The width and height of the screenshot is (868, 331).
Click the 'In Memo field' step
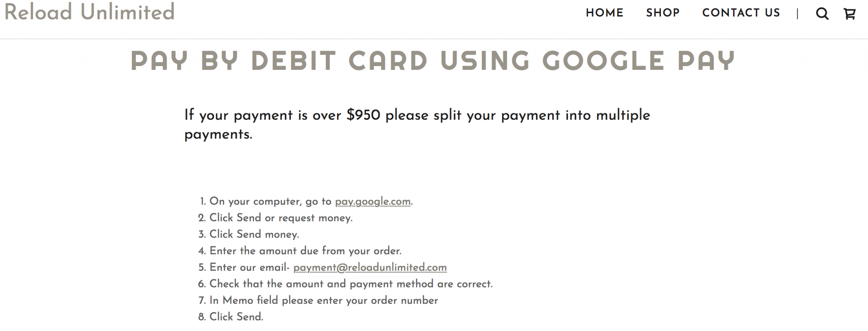tap(323, 301)
